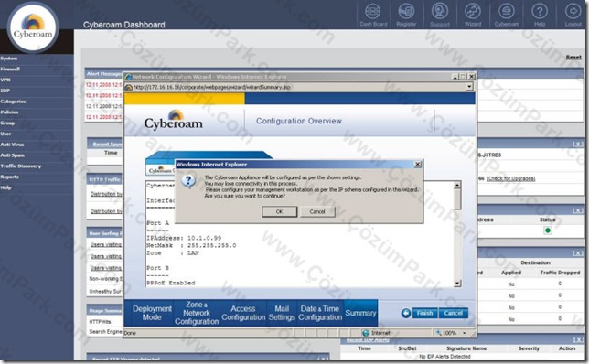Click the Finish button in the wizard

[425, 313]
